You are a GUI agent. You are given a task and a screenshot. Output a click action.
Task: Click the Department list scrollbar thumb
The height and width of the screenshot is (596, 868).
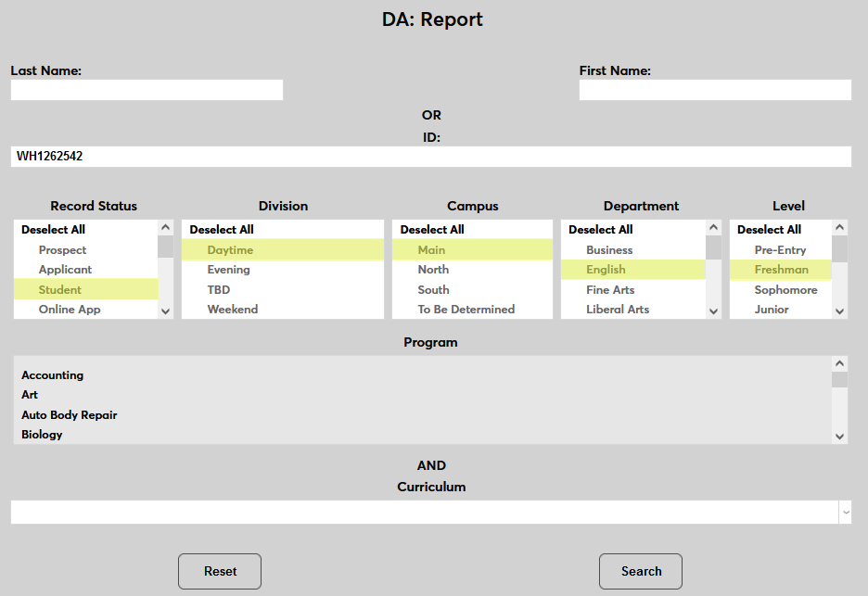coord(713,247)
